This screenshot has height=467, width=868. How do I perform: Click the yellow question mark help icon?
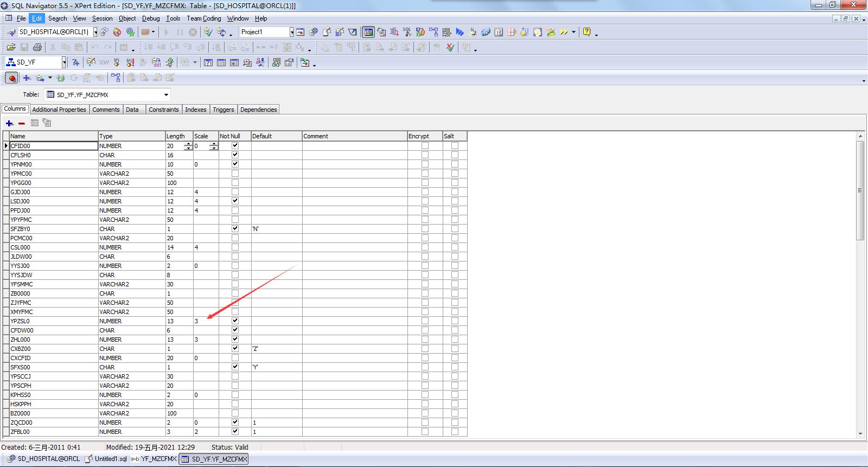tap(586, 32)
